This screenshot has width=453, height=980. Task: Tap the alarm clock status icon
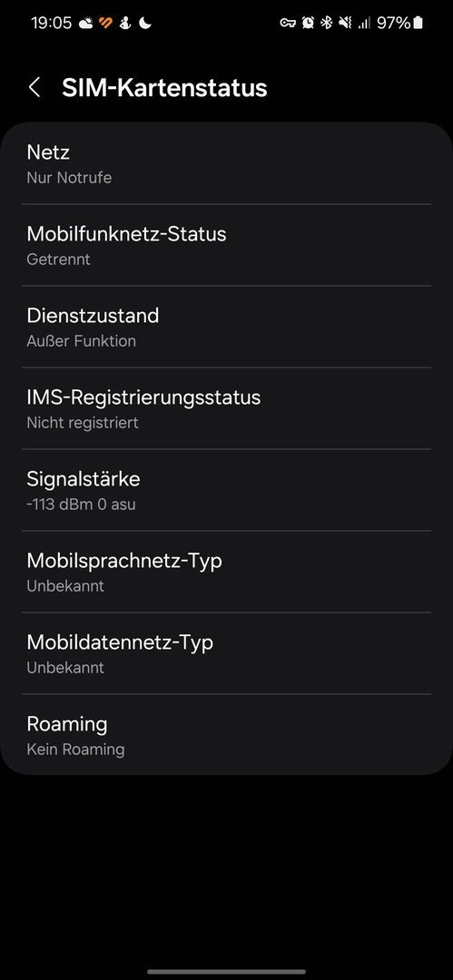307,23
